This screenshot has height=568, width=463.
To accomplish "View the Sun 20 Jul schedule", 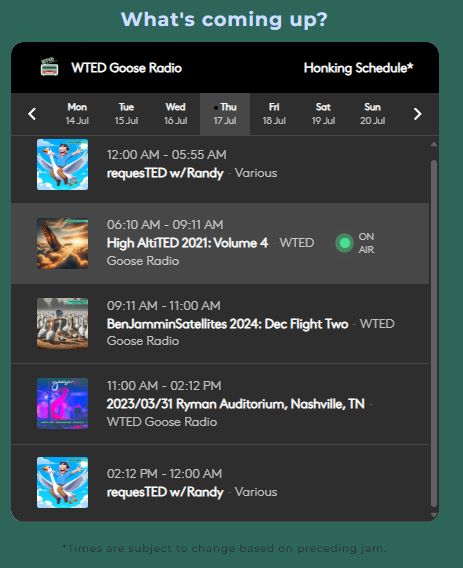I will (x=373, y=114).
